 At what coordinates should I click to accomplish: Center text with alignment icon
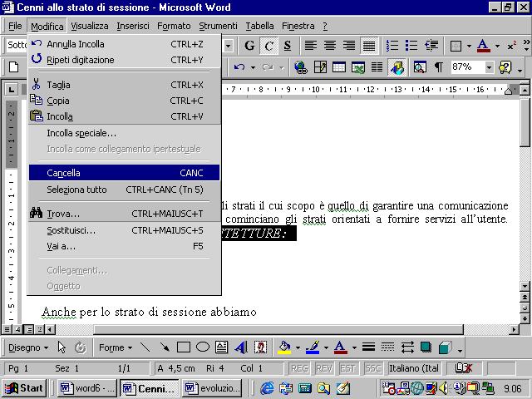pos(330,46)
